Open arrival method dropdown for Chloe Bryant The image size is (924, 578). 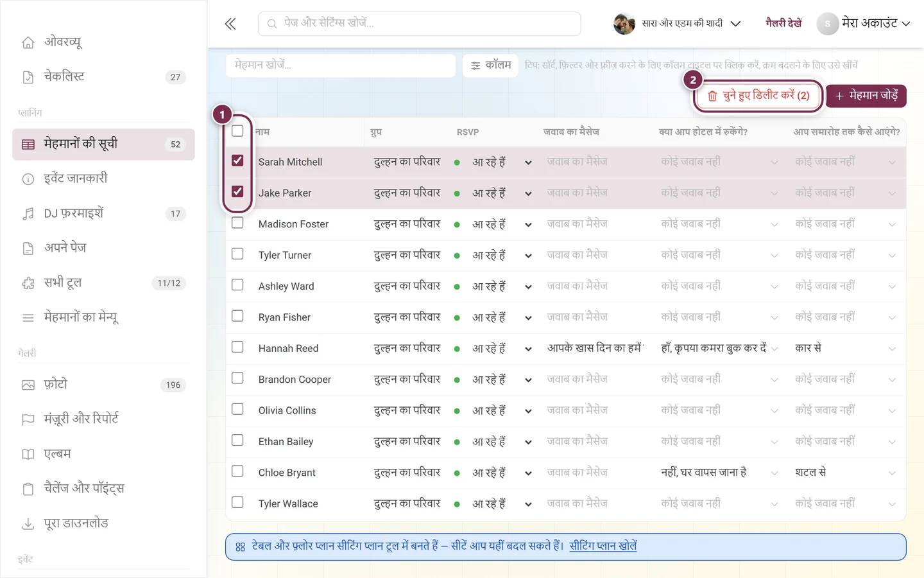(892, 473)
